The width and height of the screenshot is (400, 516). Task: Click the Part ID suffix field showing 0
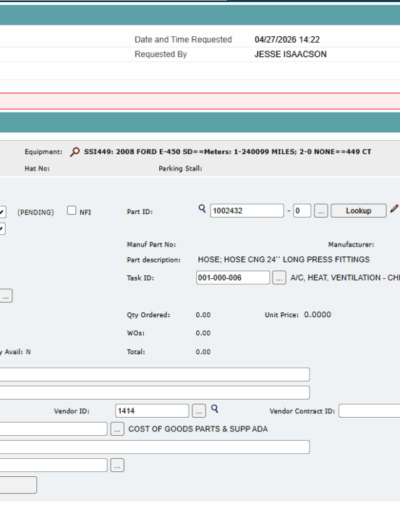[302, 211]
